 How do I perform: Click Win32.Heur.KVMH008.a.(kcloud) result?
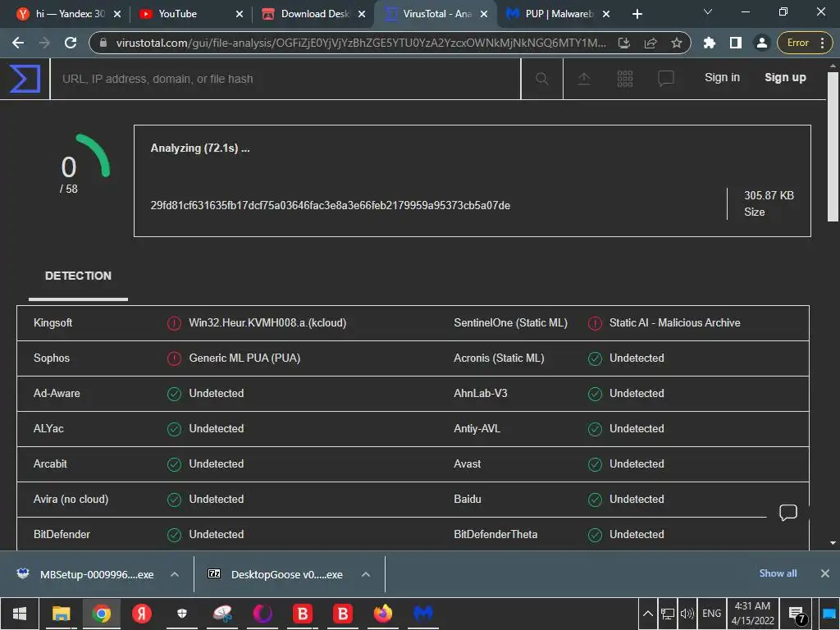[x=267, y=323]
